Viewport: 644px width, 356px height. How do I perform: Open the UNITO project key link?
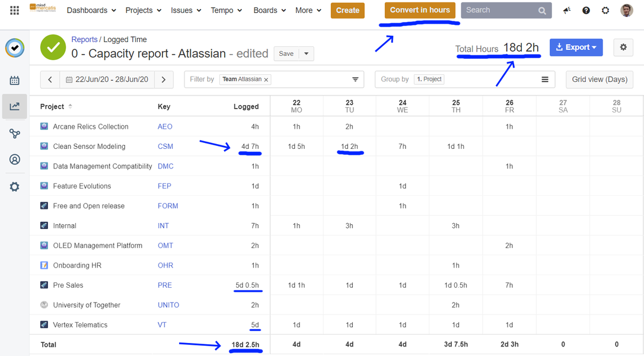pos(168,304)
